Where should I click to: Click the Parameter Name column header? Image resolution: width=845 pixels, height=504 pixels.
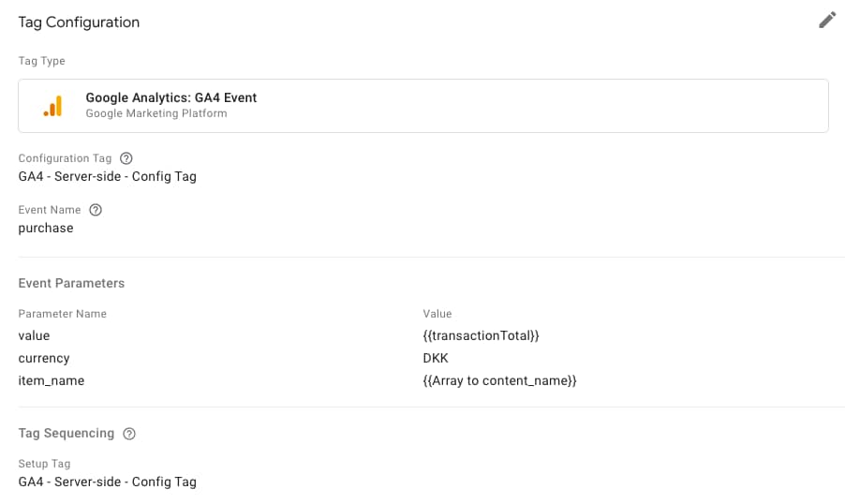63,314
